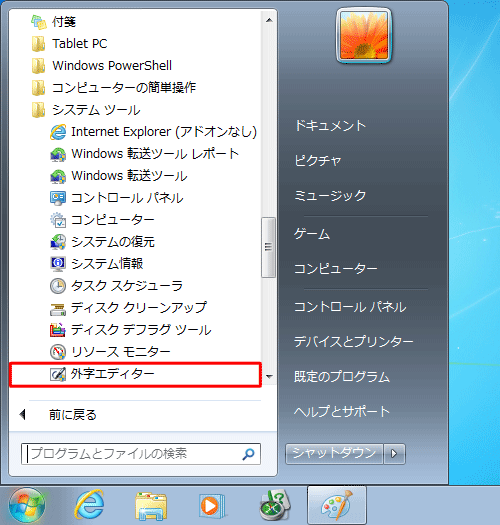Open ゲーム in right pane
This screenshot has width=500, height=525.
(x=312, y=234)
